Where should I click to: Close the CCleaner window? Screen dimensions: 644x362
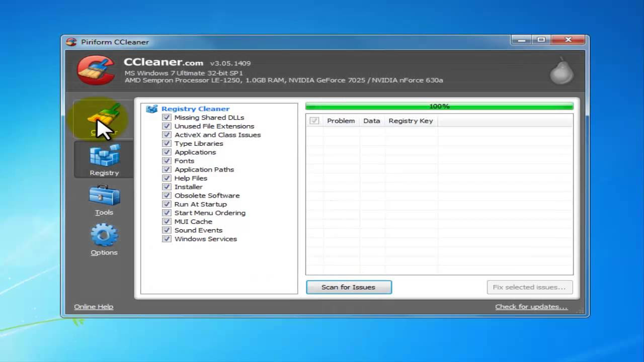coord(569,40)
